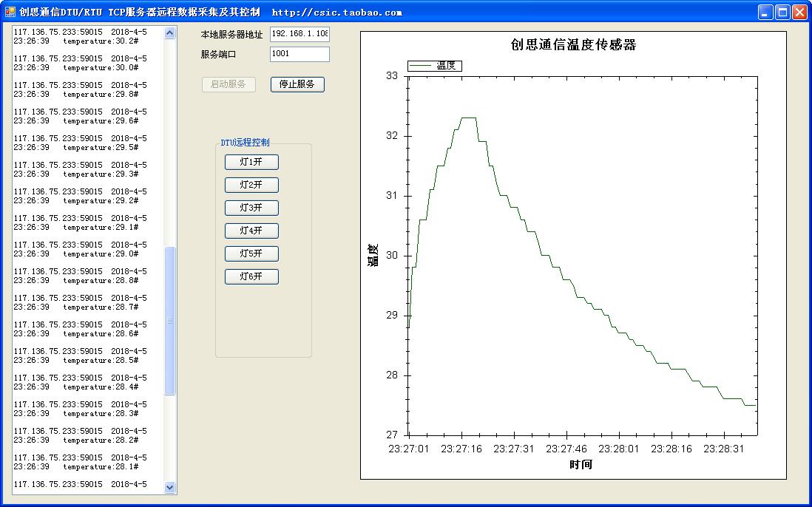Image resolution: width=812 pixels, height=507 pixels.
Task: Click the 服务端口 label
Action: point(218,55)
